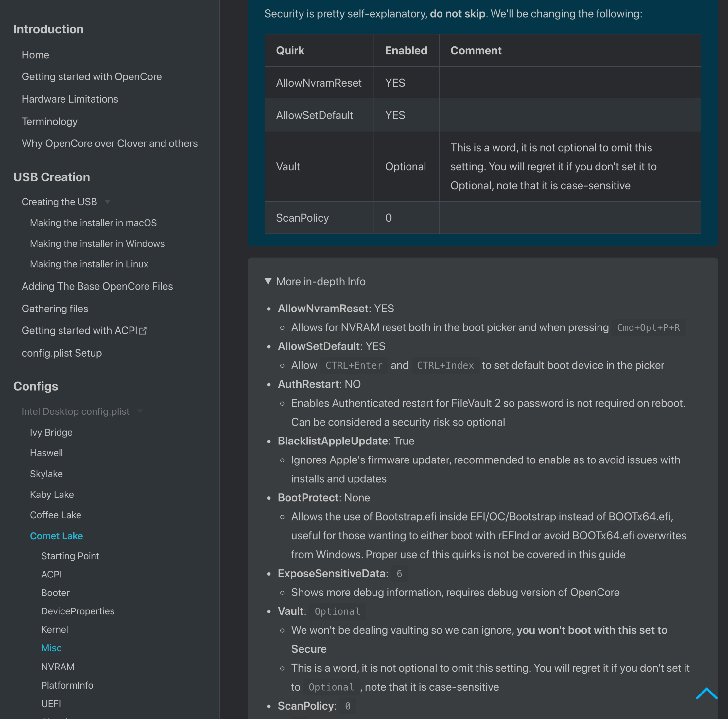Open the NVRAM section under Comet Lake
Viewport: 728px width, 719px height.
58,667
